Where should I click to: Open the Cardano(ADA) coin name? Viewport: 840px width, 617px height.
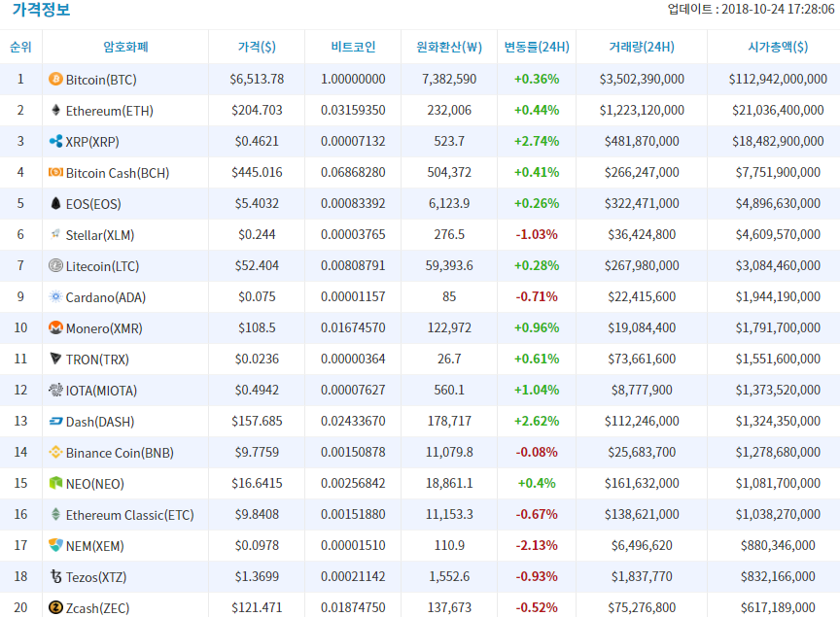coord(106,297)
